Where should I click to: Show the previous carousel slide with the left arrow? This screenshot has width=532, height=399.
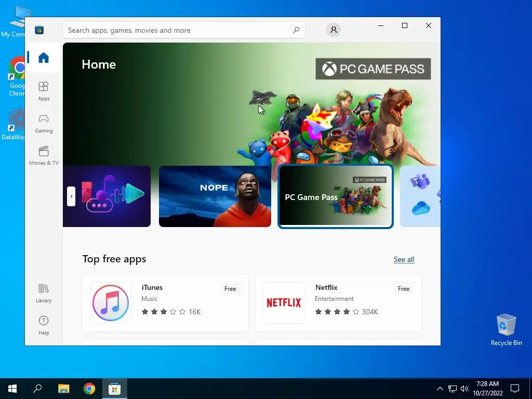[x=71, y=196]
